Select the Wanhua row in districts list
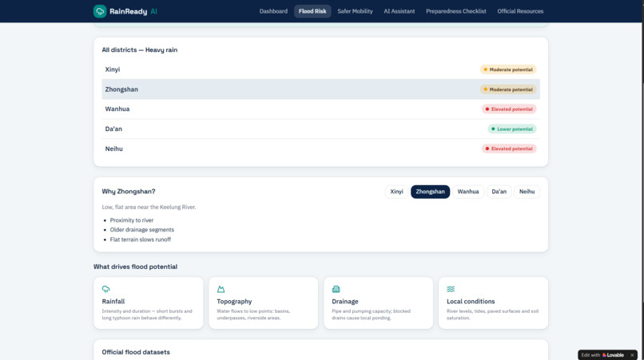Image resolution: width=644 pixels, height=360 pixels. click(320, 109)
